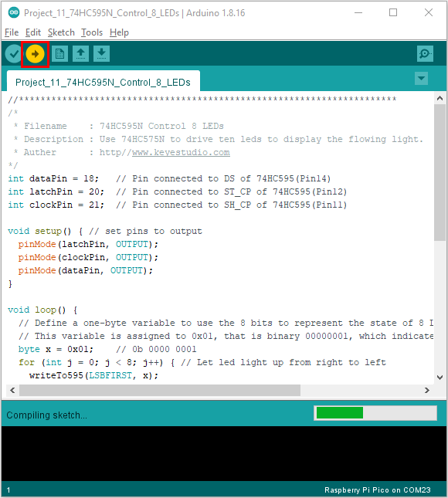Click 'pinMode(latchPin, OUTPUT);' line
448x498 pixels.
tap(88, 244)
